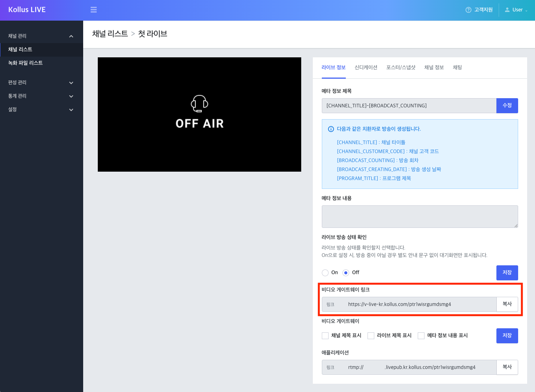The width and height of the screenshot is (535, 392).
Task: Open 녹화 파일 리스트 from the sidebar
Action: (x=25, y=63)
